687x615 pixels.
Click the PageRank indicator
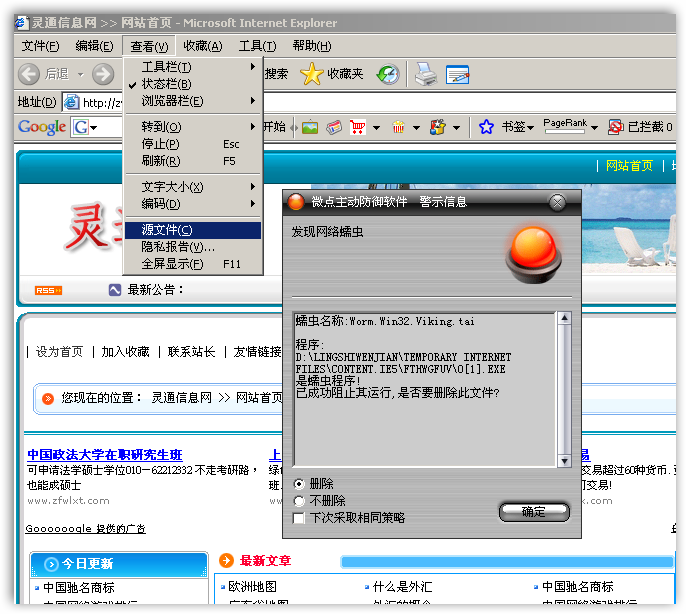coord(565,125)
